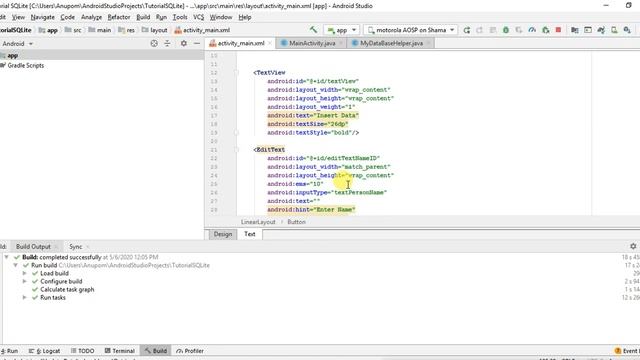This screenshot has width=640, height=360.
Task: Open the Tools menu
Action: point(180,17)
